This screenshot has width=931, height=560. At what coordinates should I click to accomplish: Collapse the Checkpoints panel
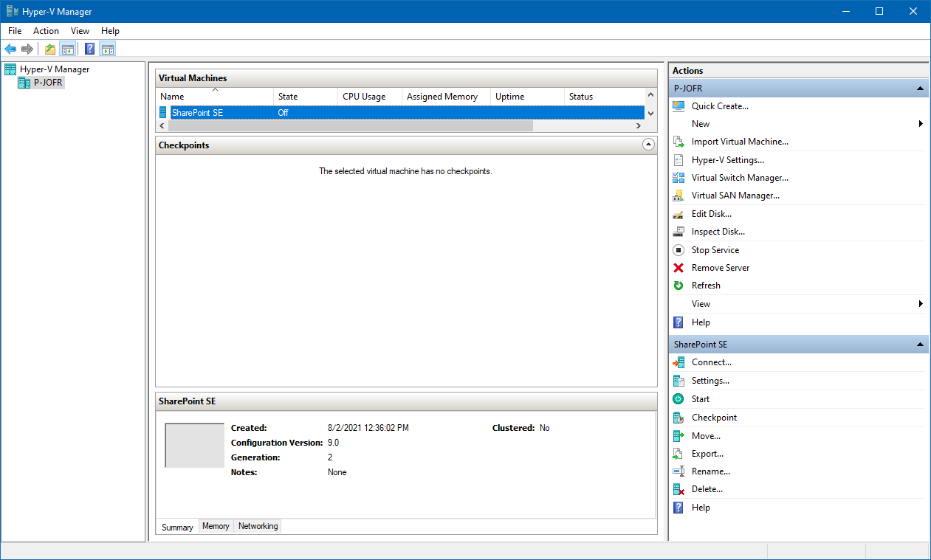coord(648,145)
